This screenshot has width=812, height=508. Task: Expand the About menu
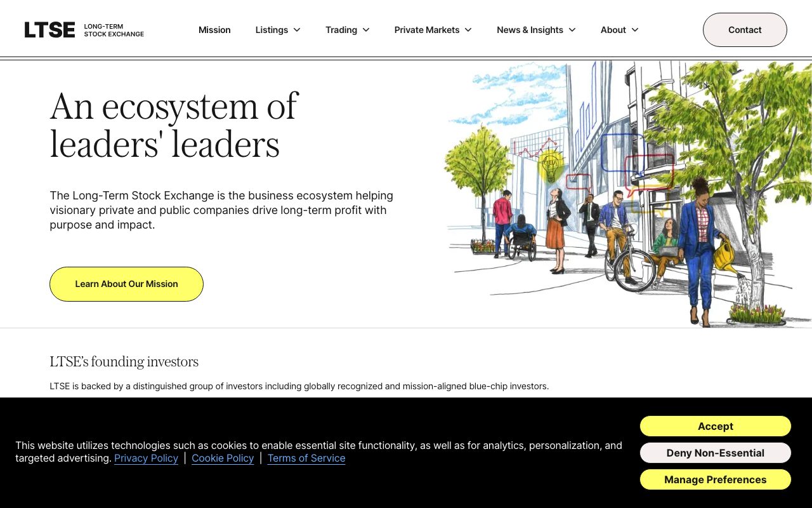(620, 30)
